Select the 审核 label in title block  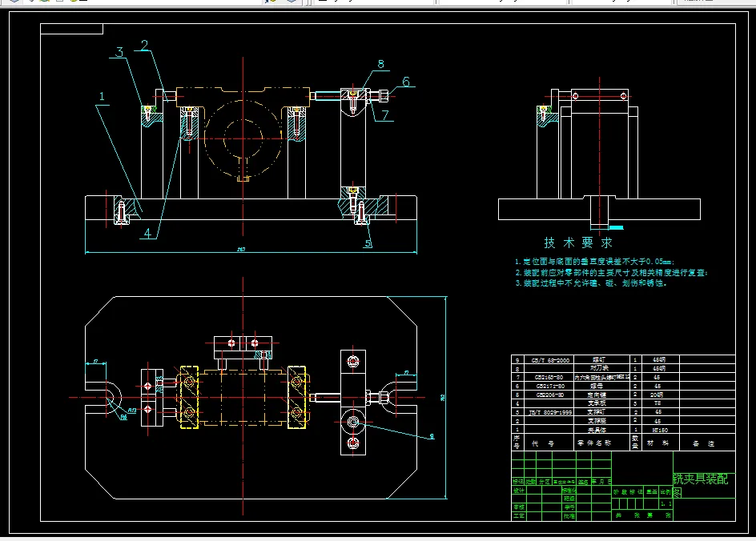click(x=519, y=507)
